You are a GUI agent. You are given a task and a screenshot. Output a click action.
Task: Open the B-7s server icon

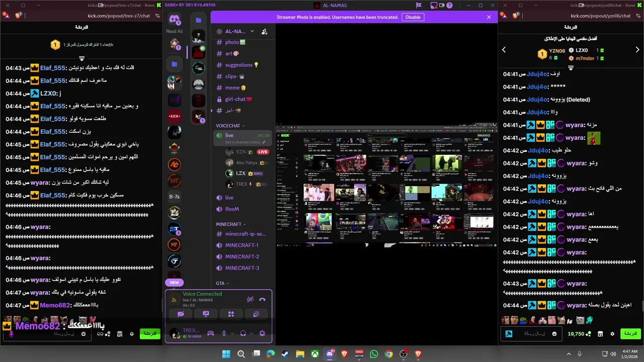[175, 197]
